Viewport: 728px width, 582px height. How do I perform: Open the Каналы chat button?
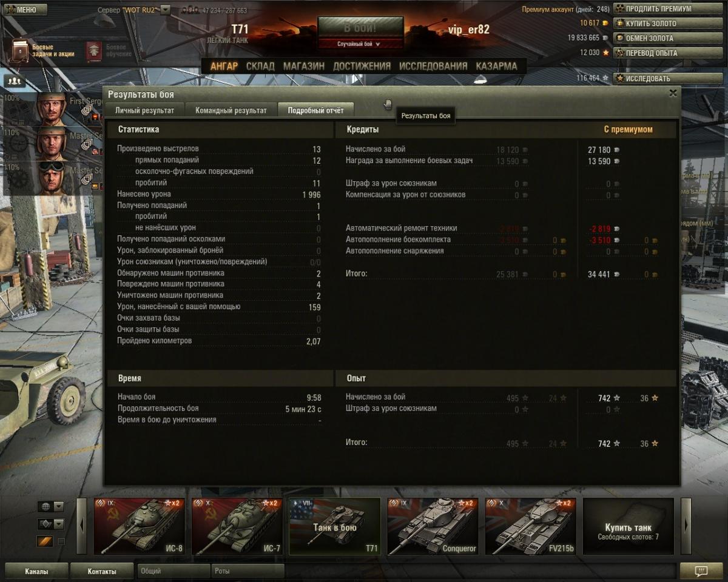[36, 571]
